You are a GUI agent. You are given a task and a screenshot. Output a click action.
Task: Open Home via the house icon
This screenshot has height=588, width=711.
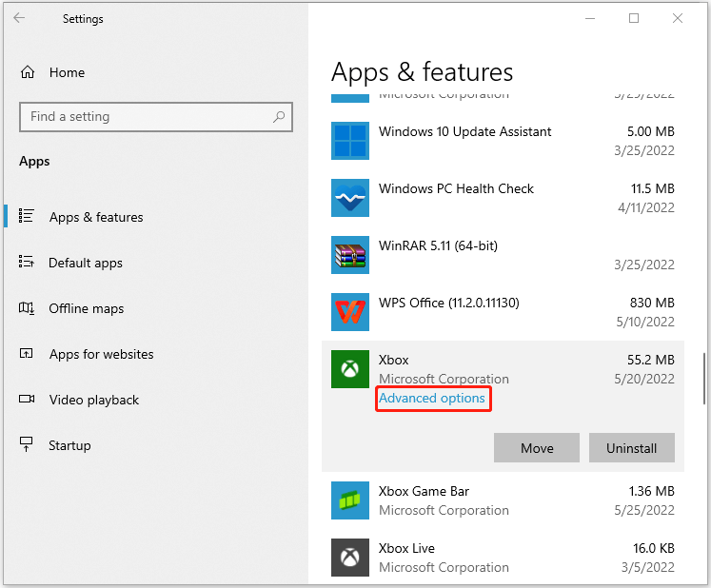point(28,72)
